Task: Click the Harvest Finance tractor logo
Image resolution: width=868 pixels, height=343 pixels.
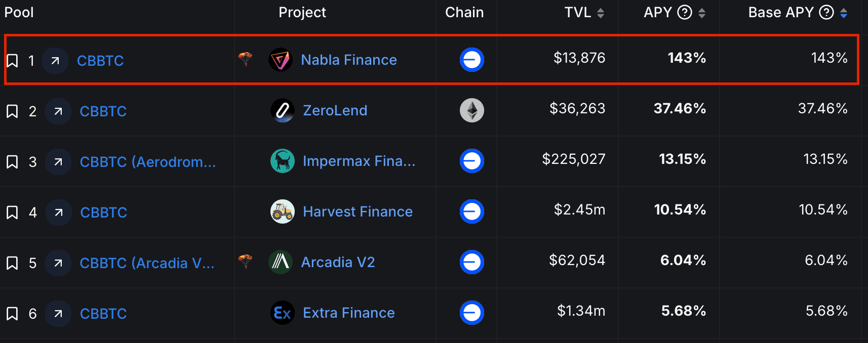Action: point(283,211)
